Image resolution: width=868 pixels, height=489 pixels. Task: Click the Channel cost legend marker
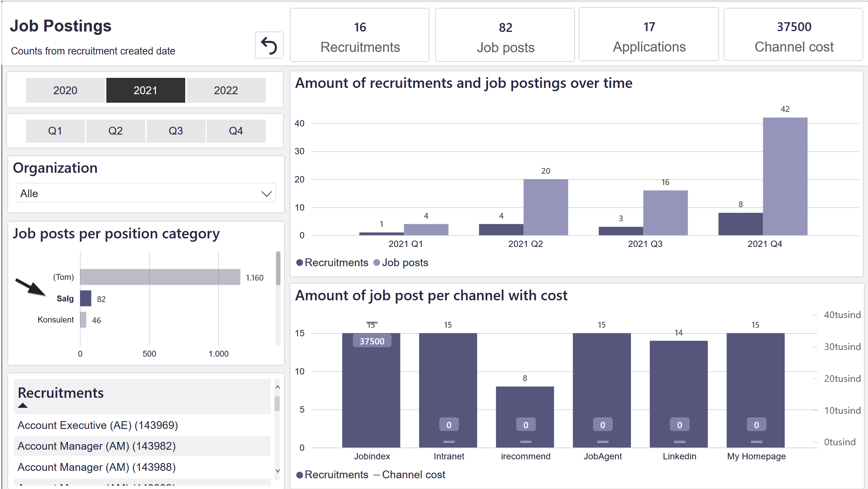click(377, 475)
